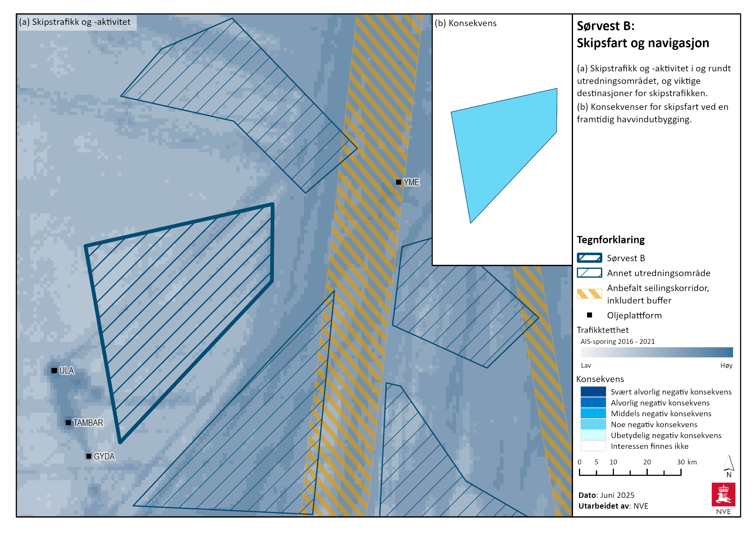Viewport: 756px width, 534px height.
Task: Click the 'YME' map label
Action: (411, 182)
